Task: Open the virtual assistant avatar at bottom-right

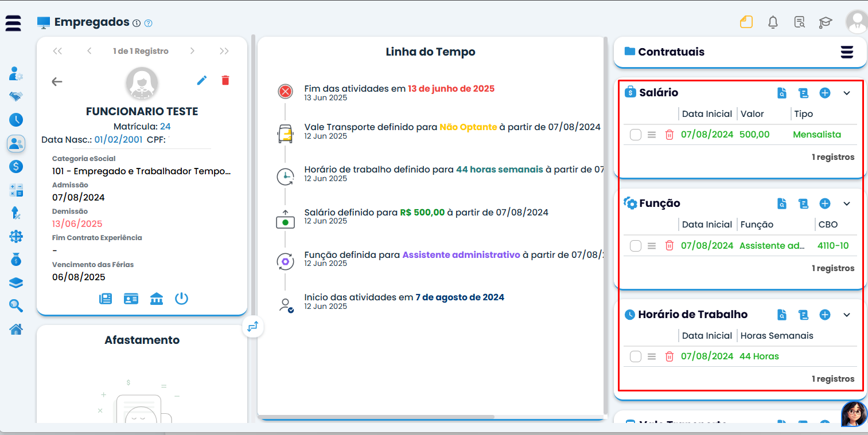Action: coord(854,414)
